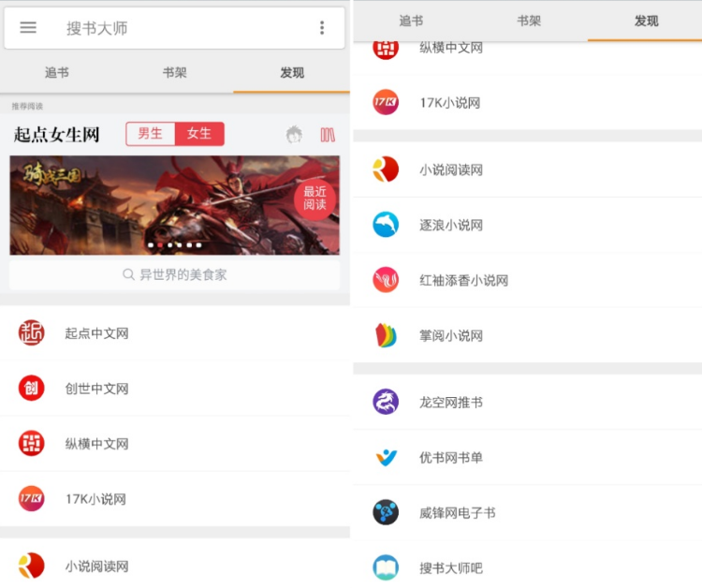
Task: Tap the red 最近阅读 round button
Action: point(314,198)
